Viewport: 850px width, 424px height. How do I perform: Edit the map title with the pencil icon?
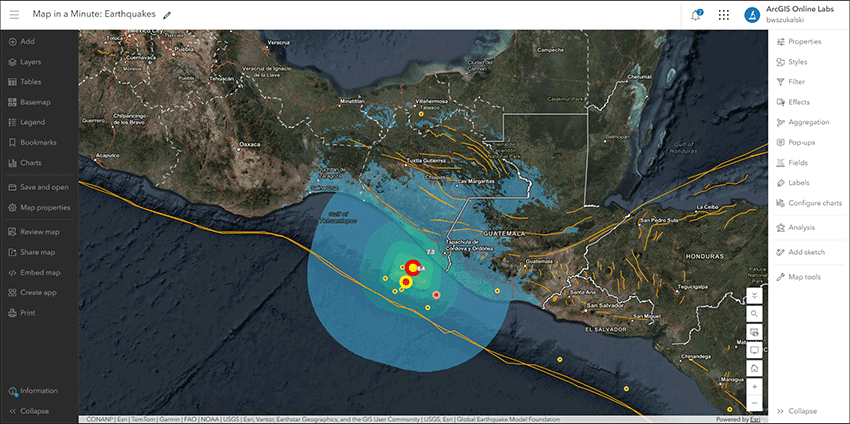[x=167, y=15]
